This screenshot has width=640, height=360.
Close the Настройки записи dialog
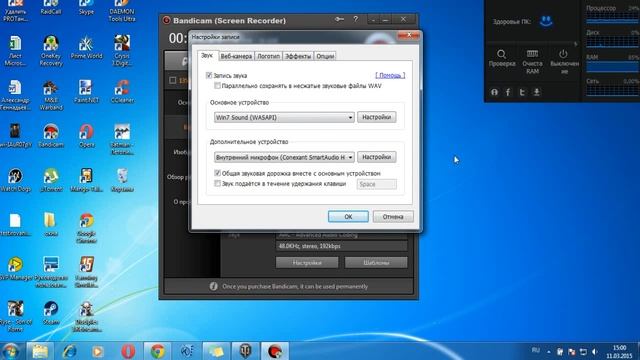click(409, 35)
